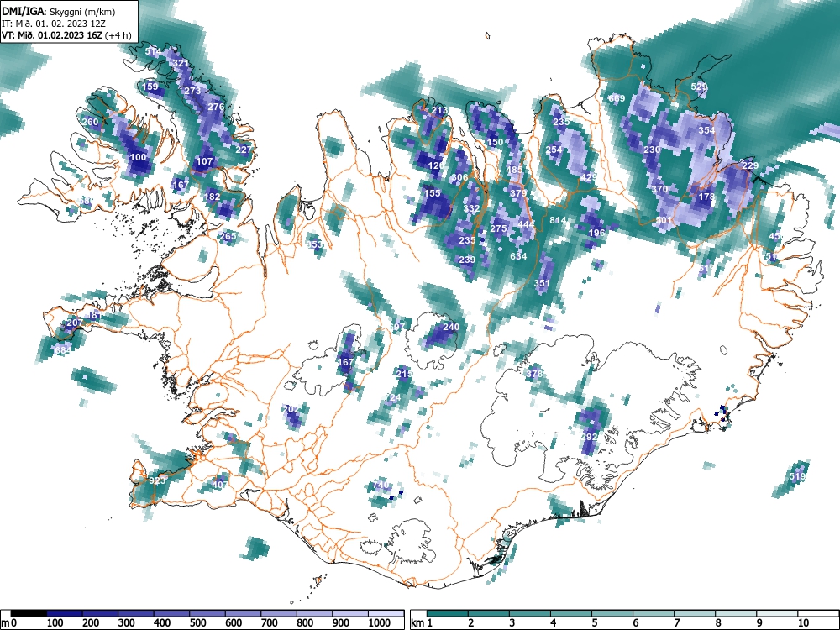Click the '306' visibility label
840x630 pixels.
[x=459, y=177]
